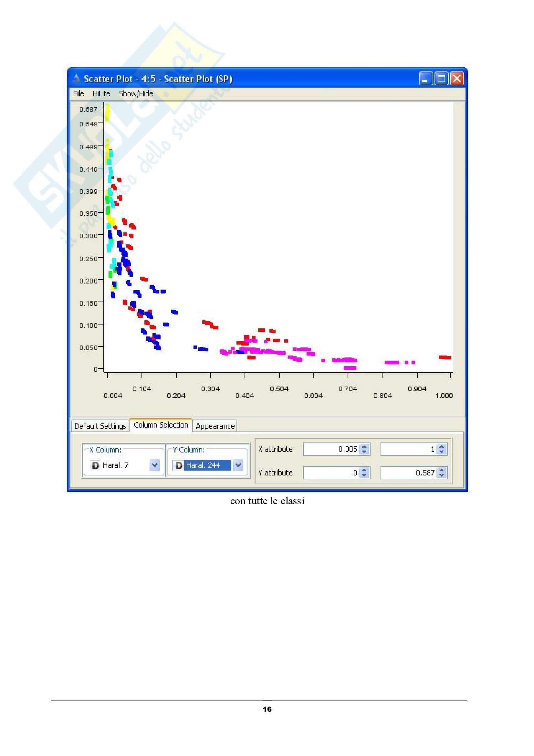This screenshot has width=534, height=756.
Task: Click the D type icon beside Haral. 7
Action: click(95, 465)
